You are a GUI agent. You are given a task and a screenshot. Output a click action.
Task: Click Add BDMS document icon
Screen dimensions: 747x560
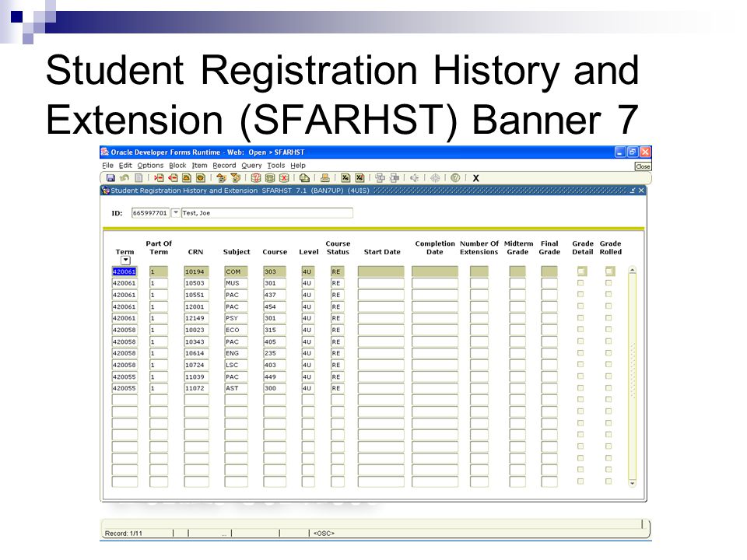coord(381,178)
